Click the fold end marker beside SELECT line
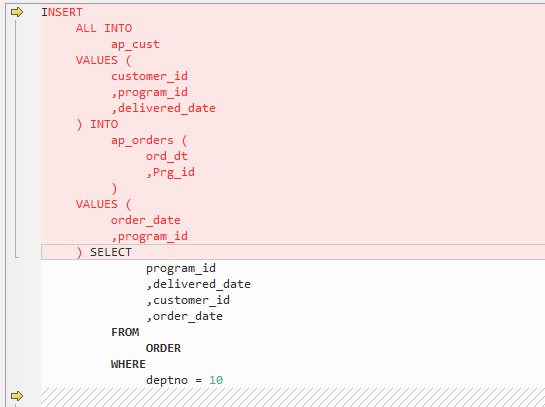This screenshot has height=407, width=545. (x=17, y=256)
